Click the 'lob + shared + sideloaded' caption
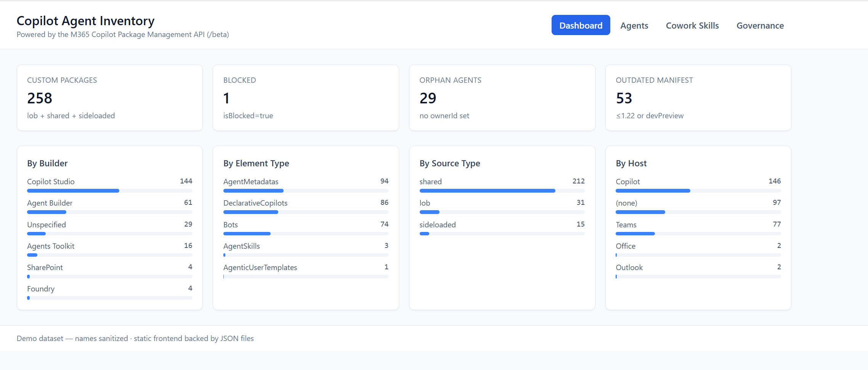The height and width of the screenshot is (370, 868). (71, 116)
